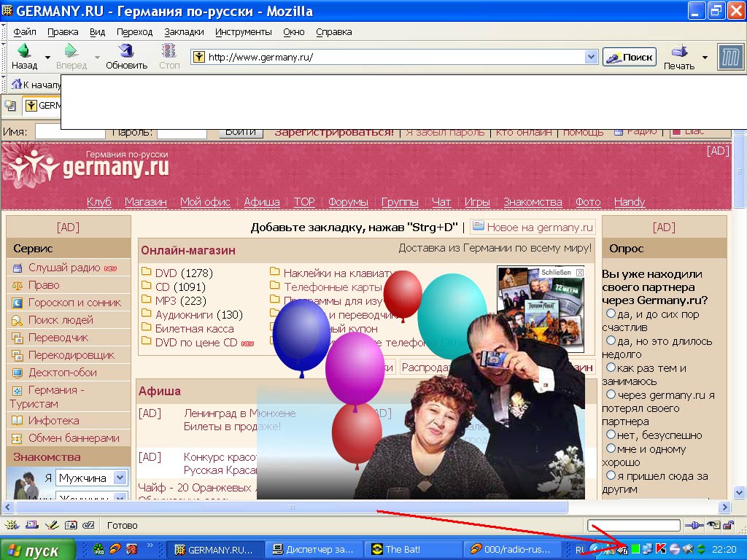Image resolution: width=747 pixels, height=560 pixels.
Task: Click the scales icon beside Право
Action: pyautogui.click(x=18, y=286)
